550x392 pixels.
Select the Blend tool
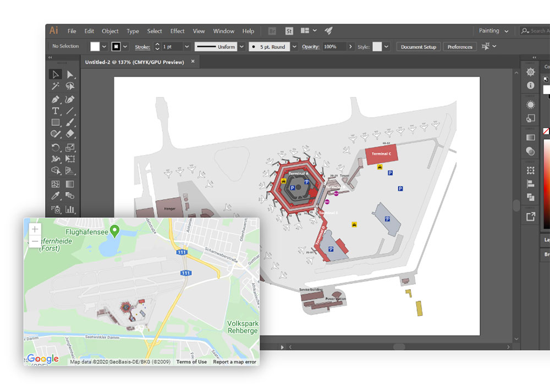(70, 196)
